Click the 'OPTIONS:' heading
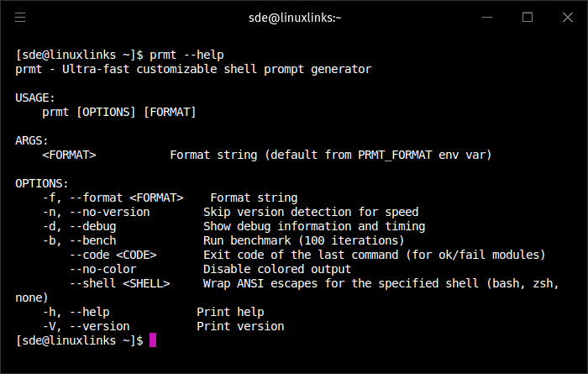This screenshot has width=588, height=374. point(42,183)
